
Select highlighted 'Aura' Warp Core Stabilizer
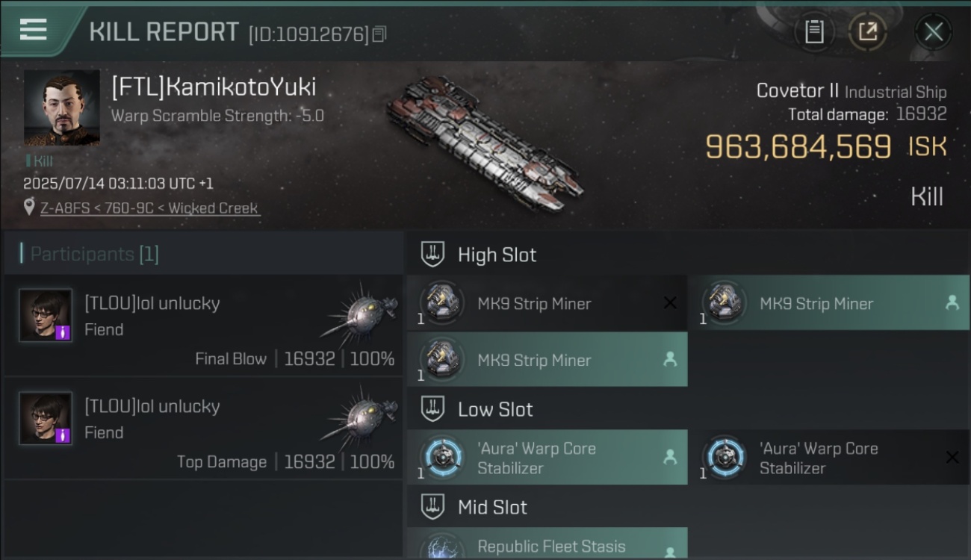click(547, 458)
